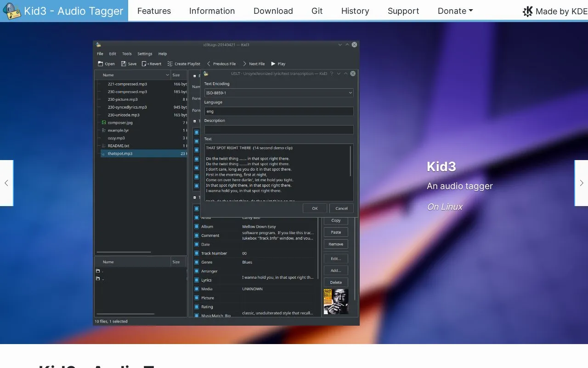The width and height of the screenshot is (588, 368).
Task: Click the Kid3 - Audio Tagger brand title
Action: (73, 11)
